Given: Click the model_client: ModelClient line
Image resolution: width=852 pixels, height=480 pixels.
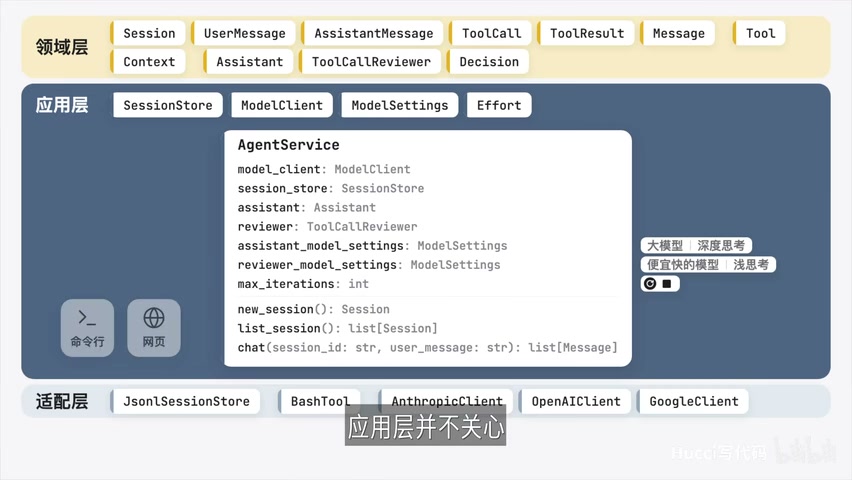Looking at the screenshot, I should [324, 169].
